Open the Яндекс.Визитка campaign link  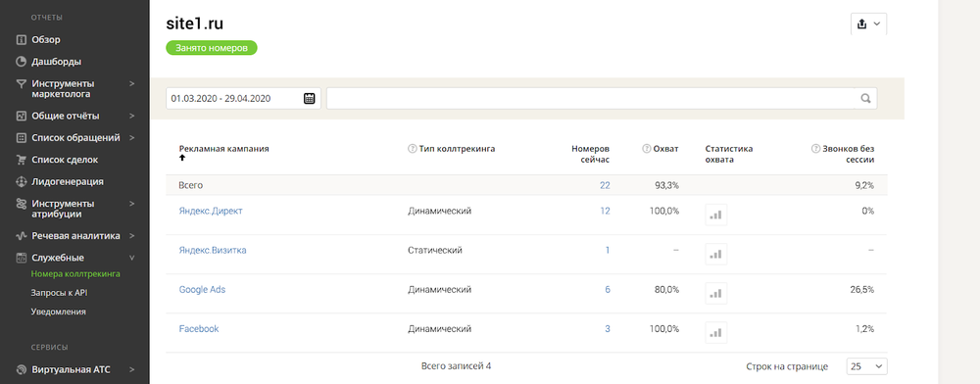click(x=213, y=250)
